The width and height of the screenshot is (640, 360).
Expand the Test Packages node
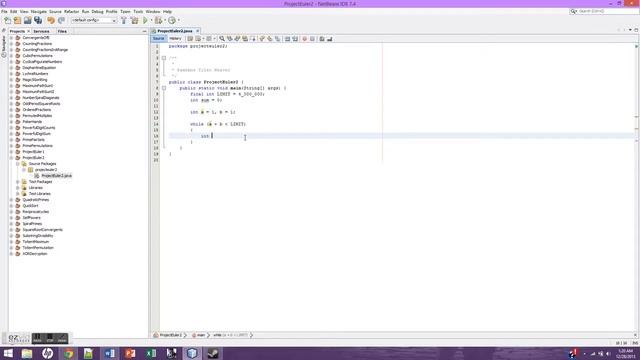point(18,182)
